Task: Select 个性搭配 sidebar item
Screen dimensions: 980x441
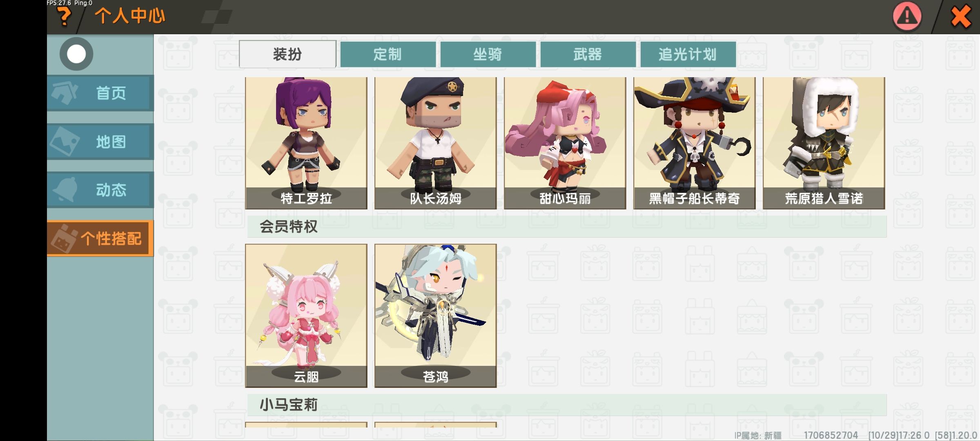Action: (x=100, y=238)
